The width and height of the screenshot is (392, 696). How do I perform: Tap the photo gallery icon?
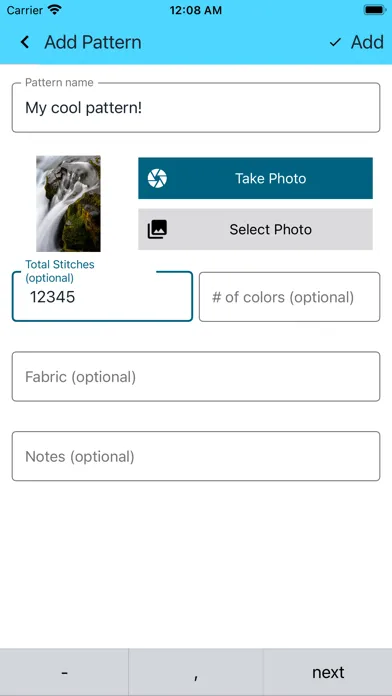pyautogui.click(x=157, y=229)
